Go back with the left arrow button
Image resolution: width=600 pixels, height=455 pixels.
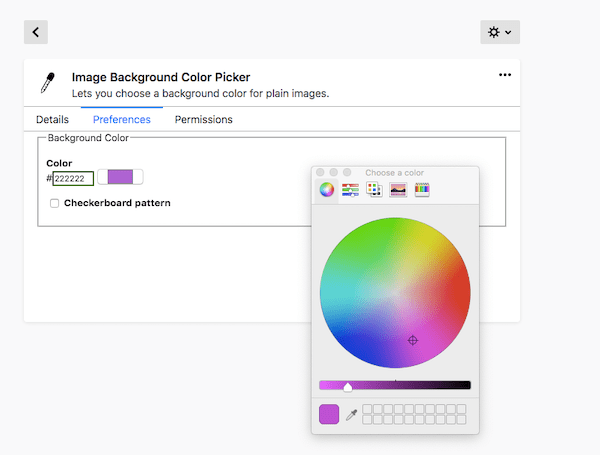36,32
